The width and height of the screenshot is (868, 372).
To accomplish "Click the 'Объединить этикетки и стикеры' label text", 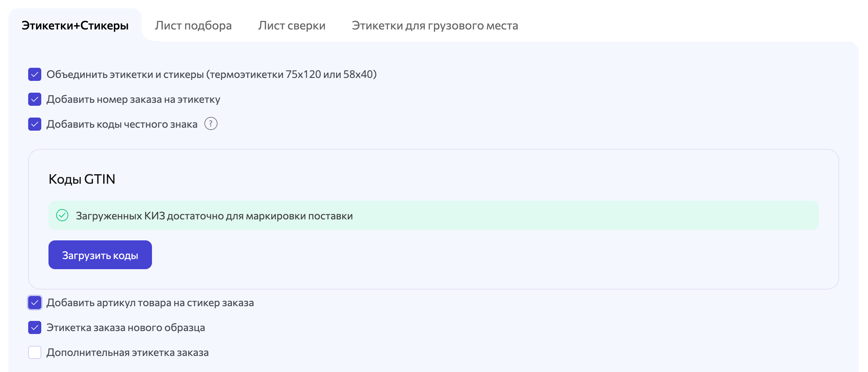I will (x=212, y=74).
